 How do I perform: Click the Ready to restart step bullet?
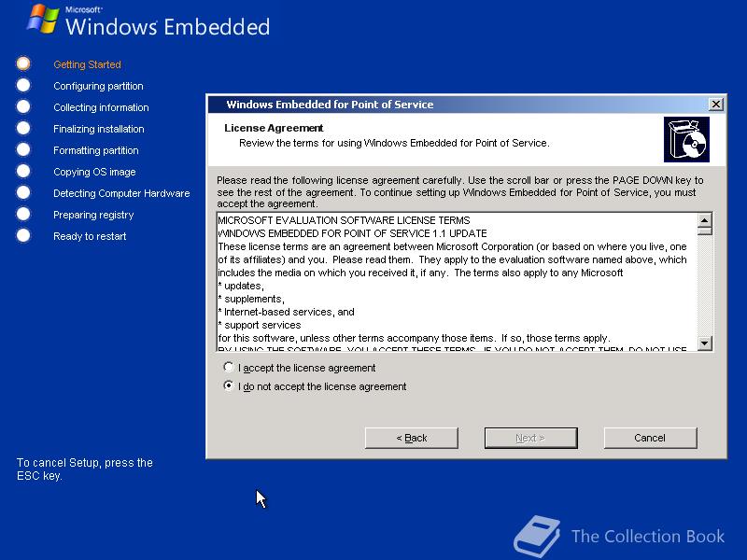(23, 236)
